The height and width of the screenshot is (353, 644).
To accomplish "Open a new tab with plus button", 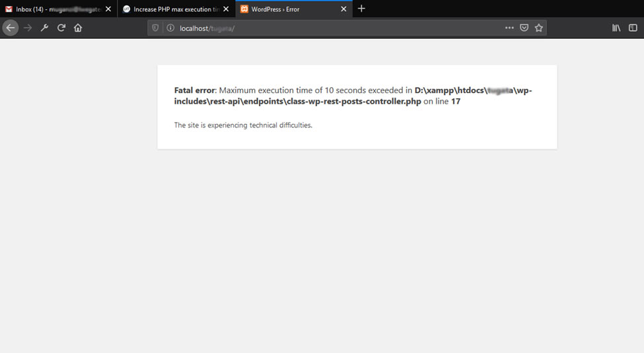I will [x=361, y=9].
